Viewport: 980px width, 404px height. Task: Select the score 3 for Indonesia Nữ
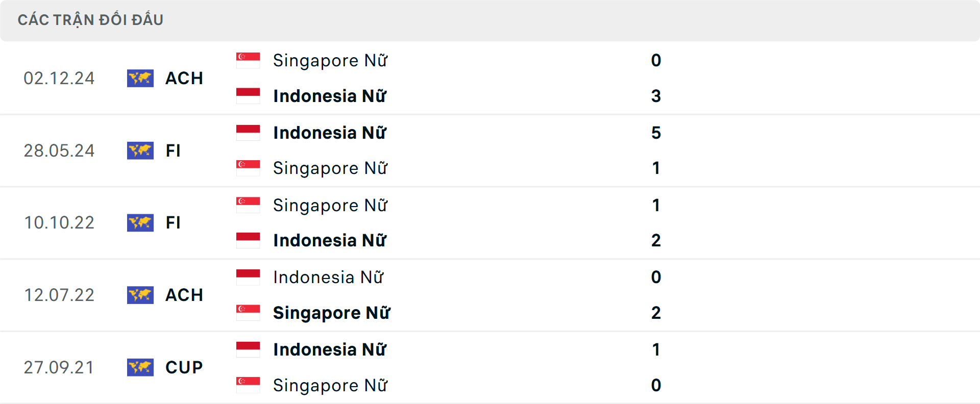pos(656,96)
